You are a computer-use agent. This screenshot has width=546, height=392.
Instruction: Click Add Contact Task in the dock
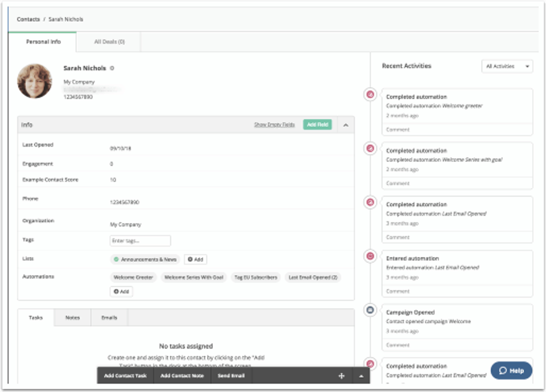pyautogui.click(x=125, y=376)
